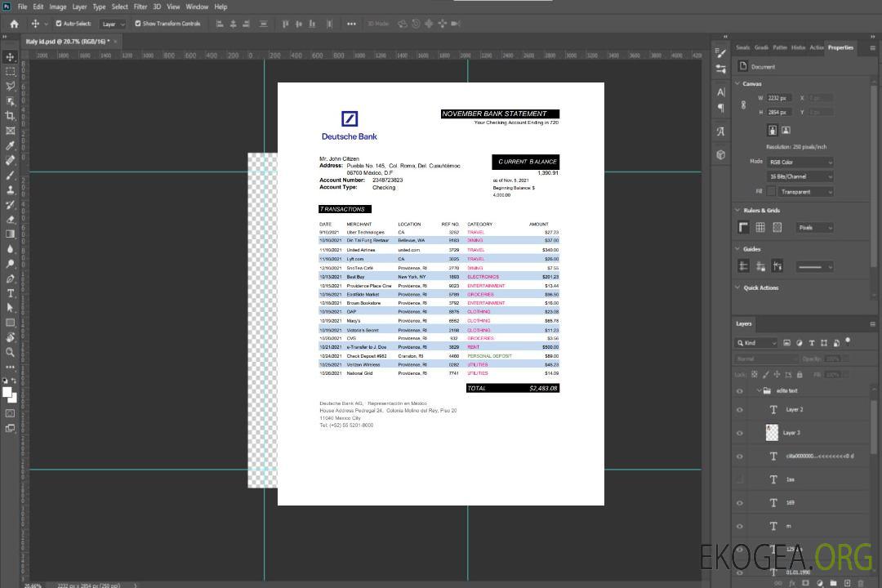The height and width of the screenshot is (588, 882).
Task: Open the 16 Bits/Channel dropdown
Action: pos(800,176)
